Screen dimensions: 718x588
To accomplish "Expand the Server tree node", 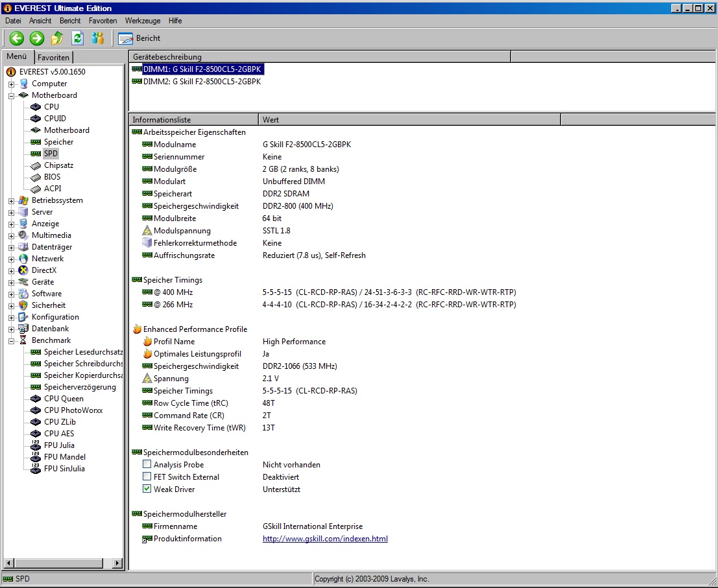I will 12,213.
